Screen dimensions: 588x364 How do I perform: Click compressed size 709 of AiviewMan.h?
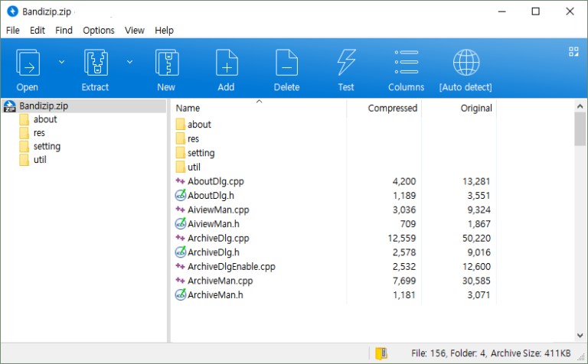[408, 224]
